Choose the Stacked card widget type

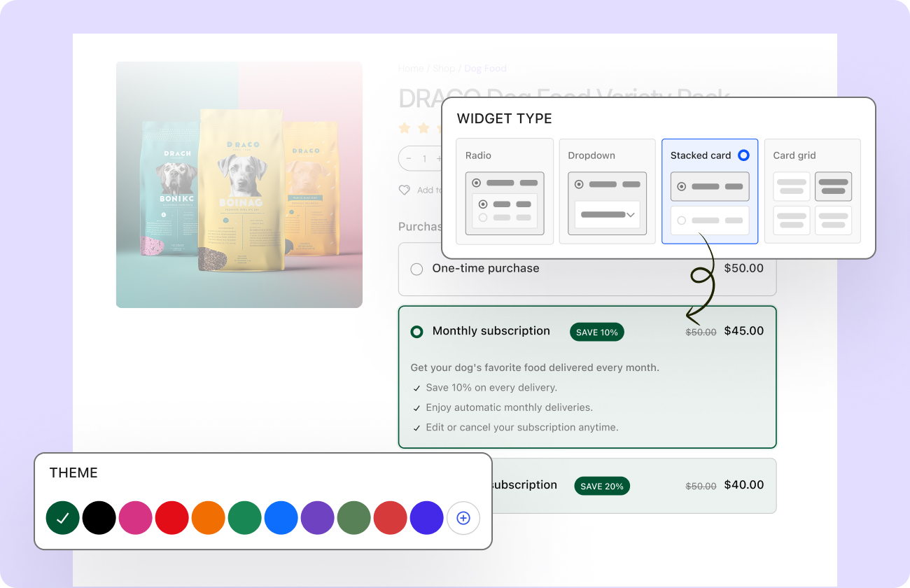(710, 191)
